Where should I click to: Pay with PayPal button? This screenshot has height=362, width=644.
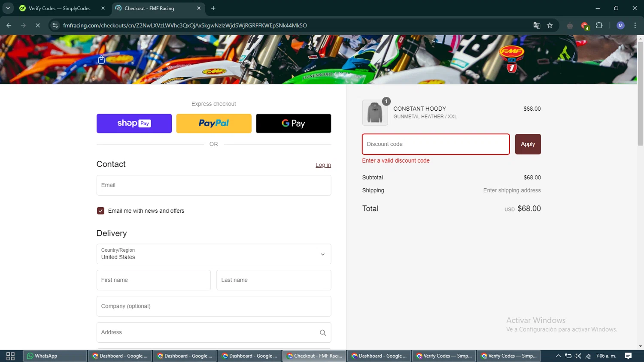pyautogui.click(x=214, y=124)
